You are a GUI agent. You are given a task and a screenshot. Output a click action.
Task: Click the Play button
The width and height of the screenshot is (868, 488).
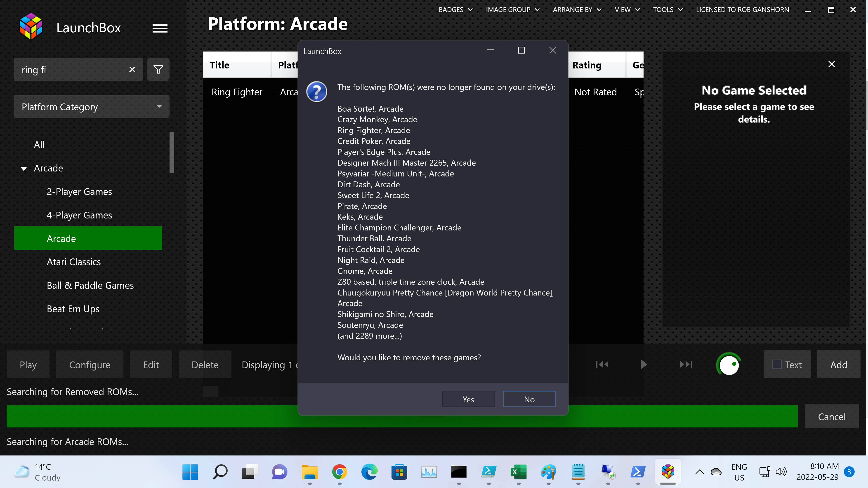pos(28,364)
